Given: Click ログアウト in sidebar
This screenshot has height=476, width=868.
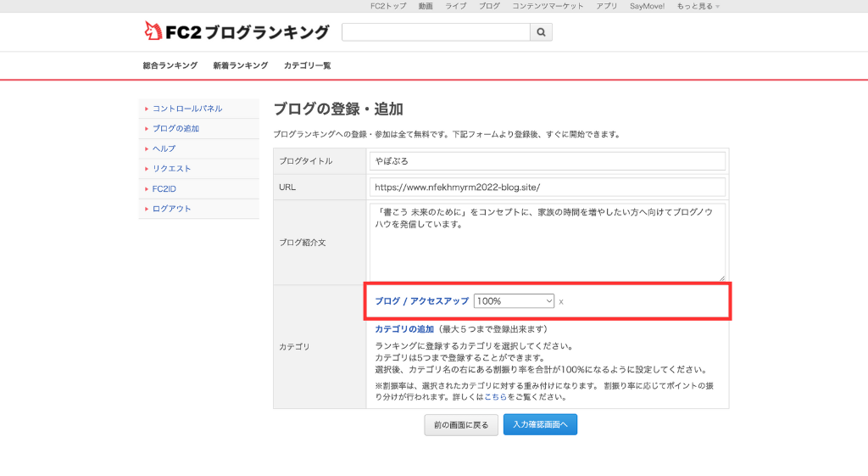Looking at the screenshot, I should (x=171, y=209).
